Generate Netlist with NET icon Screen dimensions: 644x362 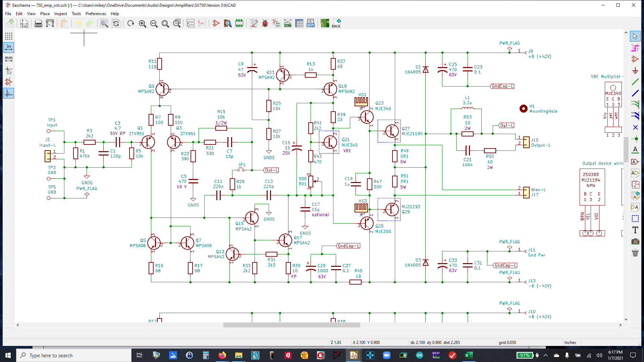tap(288, 23)
